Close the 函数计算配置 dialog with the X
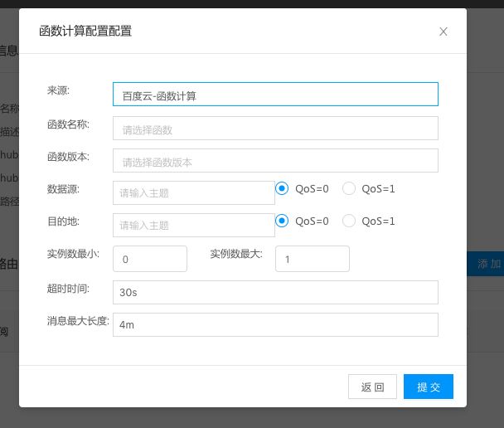The height and width of the screenshot is (428, 504). (x=443, y=32)
